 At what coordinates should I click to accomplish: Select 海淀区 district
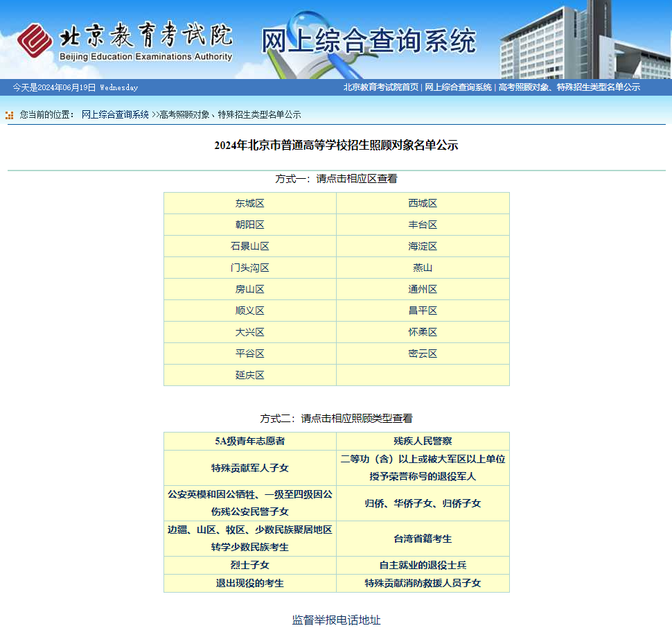(423, 246)
